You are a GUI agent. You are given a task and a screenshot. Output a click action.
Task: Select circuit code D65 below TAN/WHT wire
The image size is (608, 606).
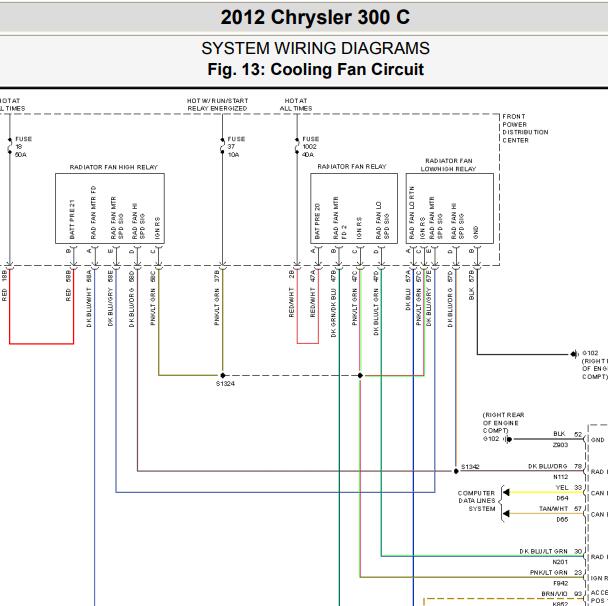(562, 519)
